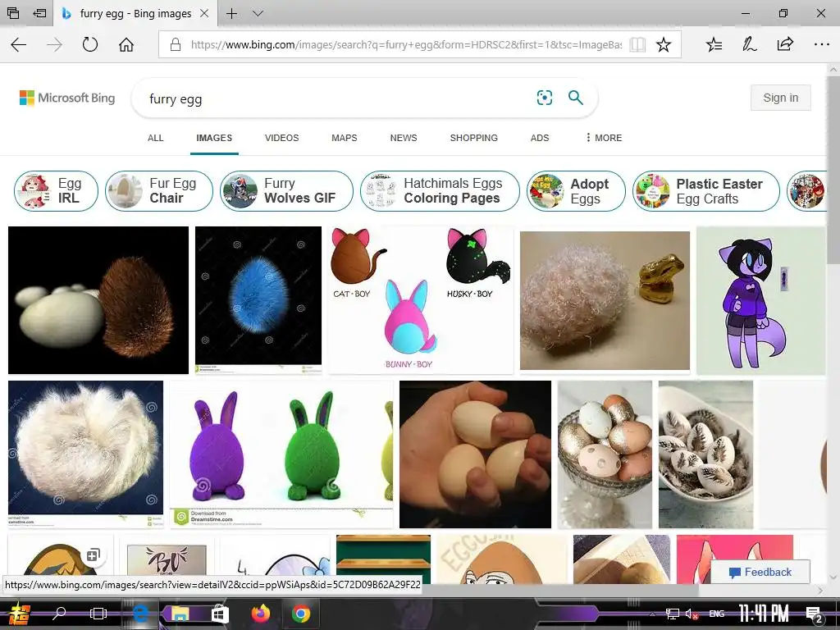Open the purple furry character image
840x630 pixels.
760,300
